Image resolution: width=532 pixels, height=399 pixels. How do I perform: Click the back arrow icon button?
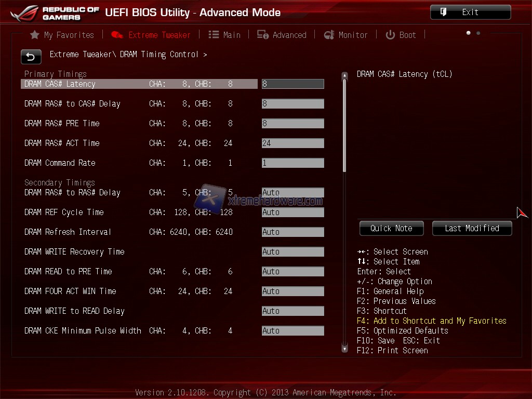click(31, 57)
